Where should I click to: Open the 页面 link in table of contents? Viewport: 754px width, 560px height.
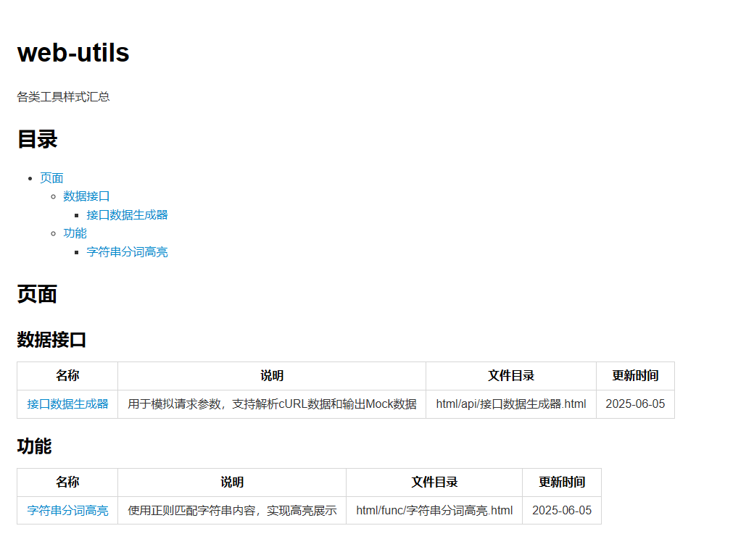51,177
